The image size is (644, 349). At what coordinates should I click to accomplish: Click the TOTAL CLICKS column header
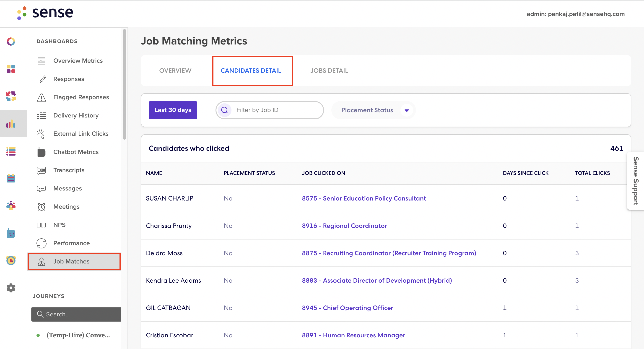point(592,173)
